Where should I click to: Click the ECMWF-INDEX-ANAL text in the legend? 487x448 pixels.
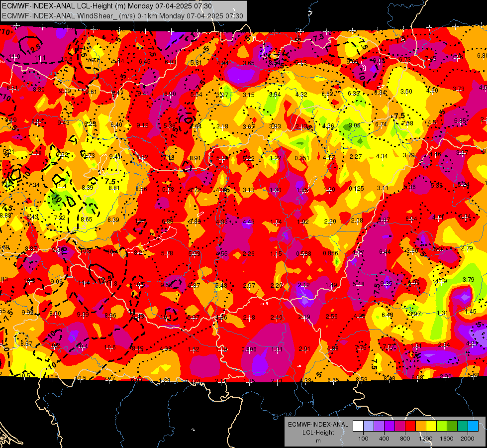coord(318,425)
